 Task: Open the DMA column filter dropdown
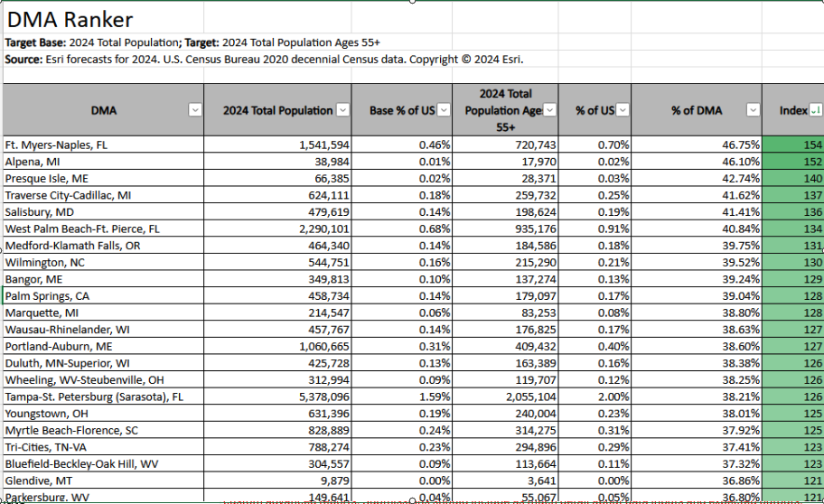click(x=194, y=110)
